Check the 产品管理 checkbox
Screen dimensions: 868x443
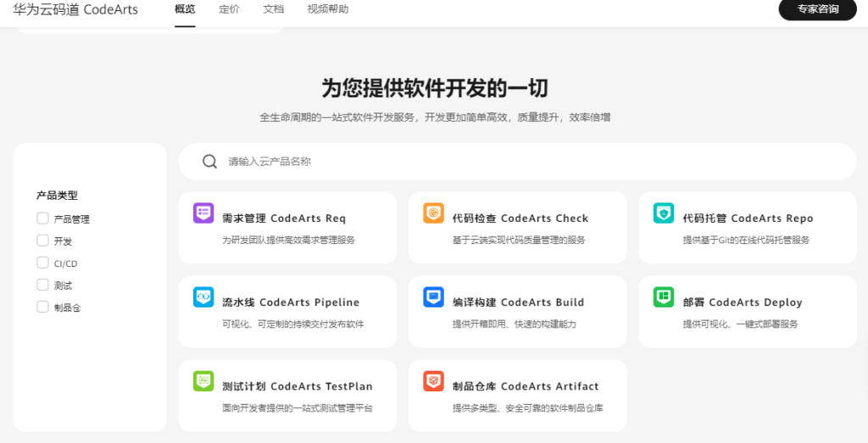[x=42, y=219]
